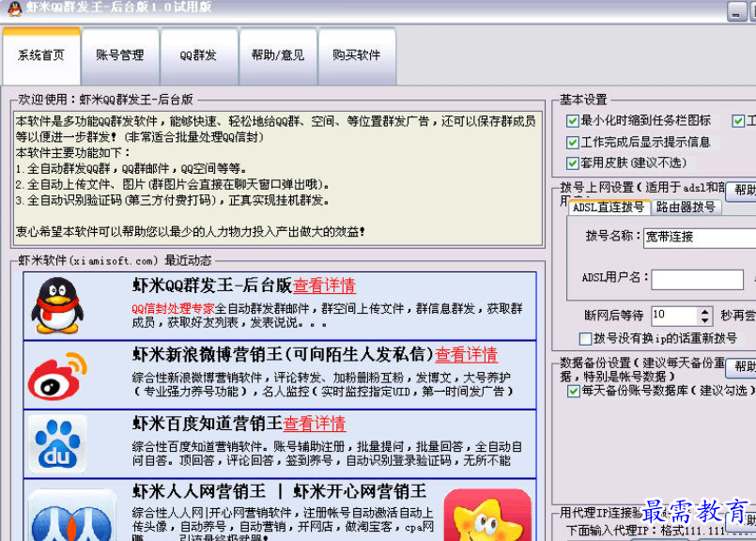This screenshot has height=541, width=756.
Task: Click the penguin app icon in title bar
Action: pos(15,8)
